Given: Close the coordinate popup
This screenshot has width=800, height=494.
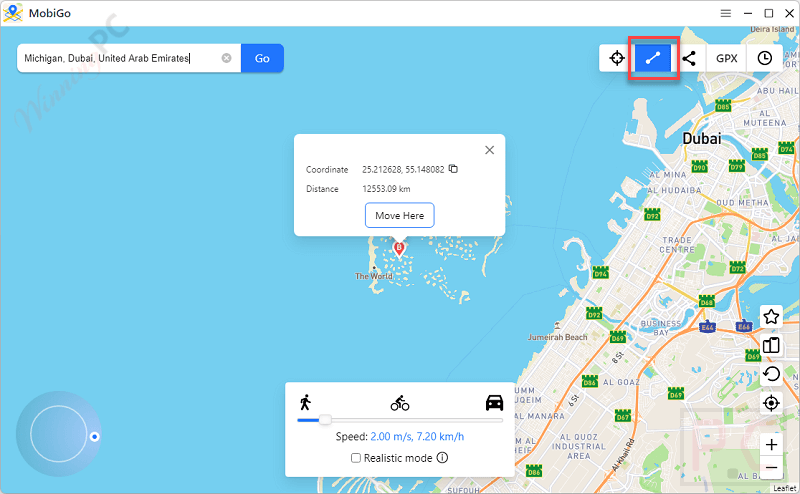Looking at the screenshot, I should [489, 150].
